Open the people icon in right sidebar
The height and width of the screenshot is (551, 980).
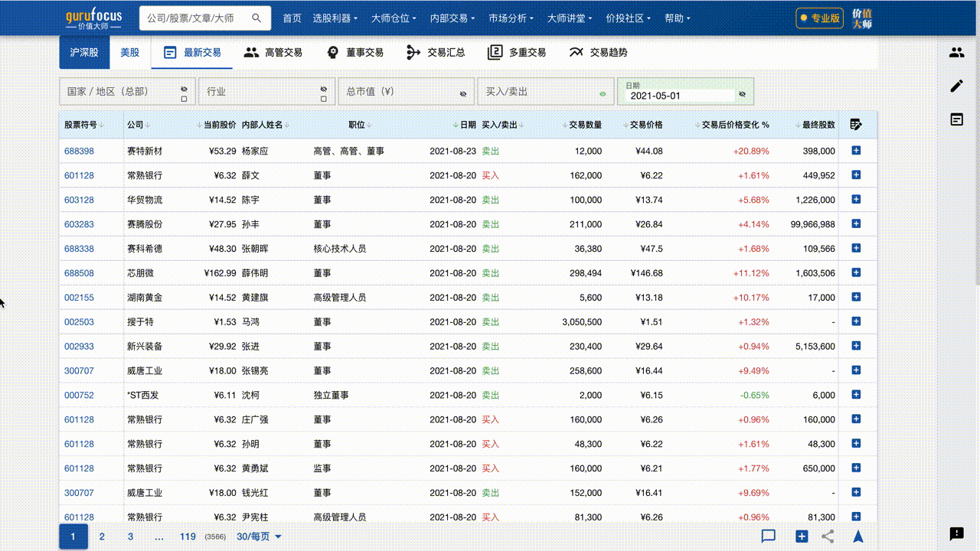956,53
